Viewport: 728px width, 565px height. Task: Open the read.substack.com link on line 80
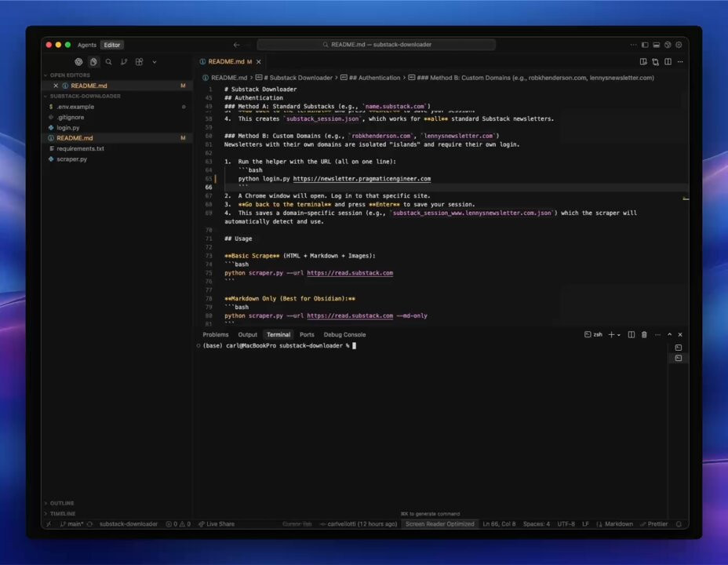click(350, 315)
